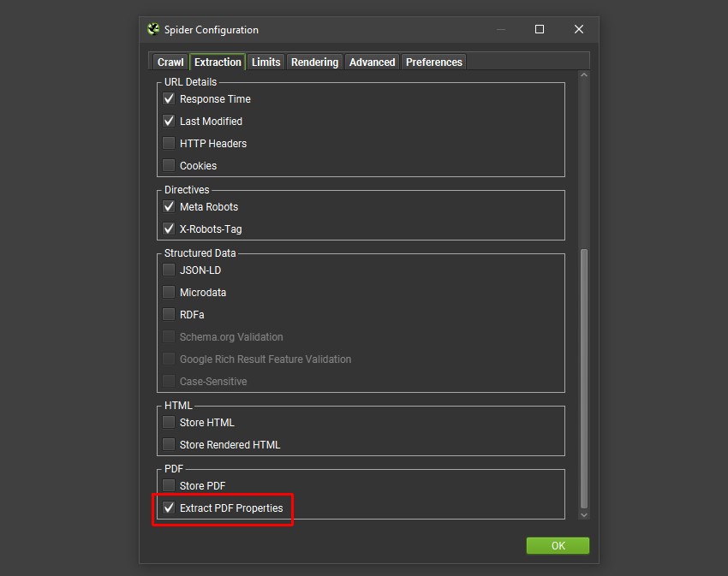The height and width of the screenshot is (576, 728).
Task: Confirm settings with the green OK button
Action: [558, 545]
